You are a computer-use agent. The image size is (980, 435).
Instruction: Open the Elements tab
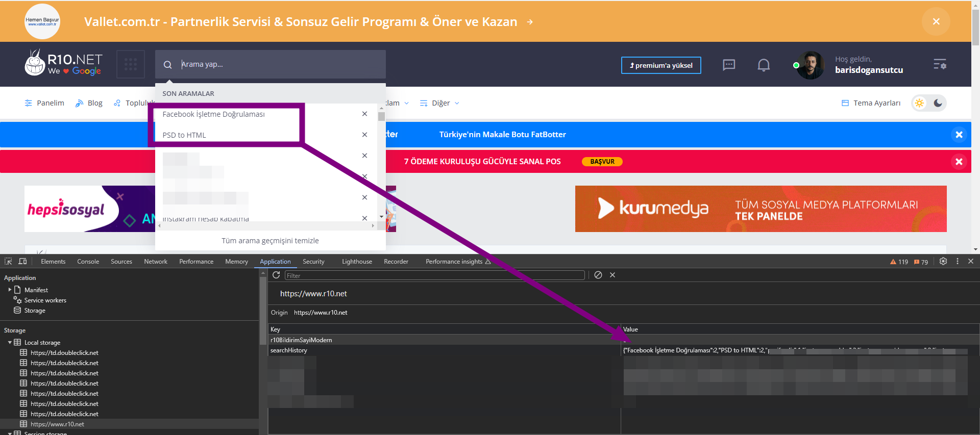[53, 262]
